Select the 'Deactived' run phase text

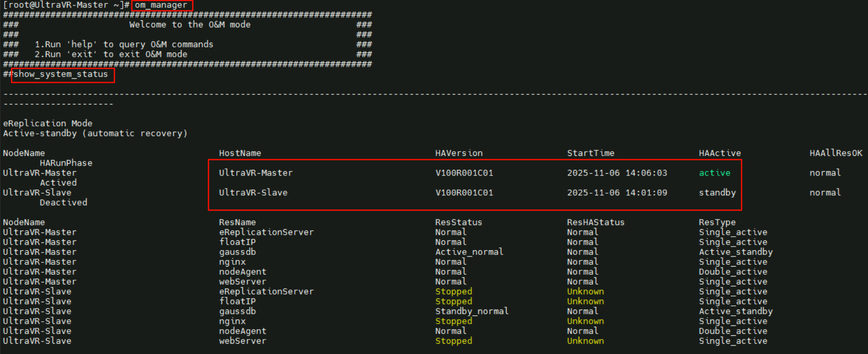(x=63, y=202)
